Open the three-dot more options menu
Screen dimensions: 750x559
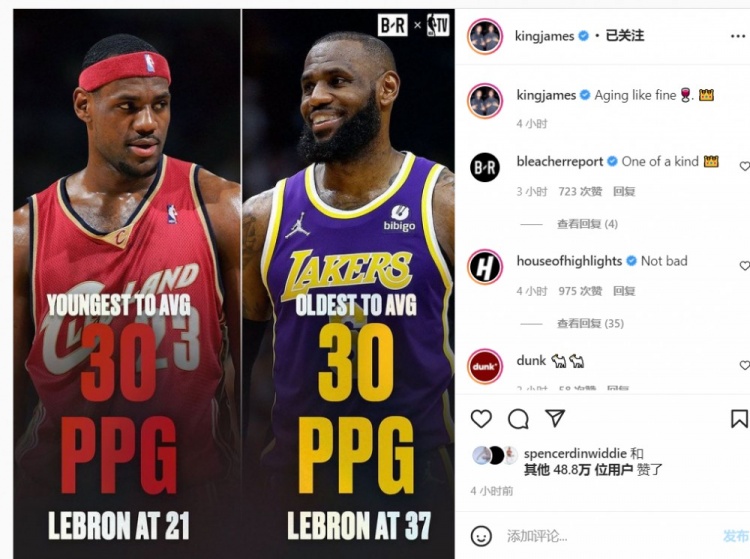[x=738, y=36]
